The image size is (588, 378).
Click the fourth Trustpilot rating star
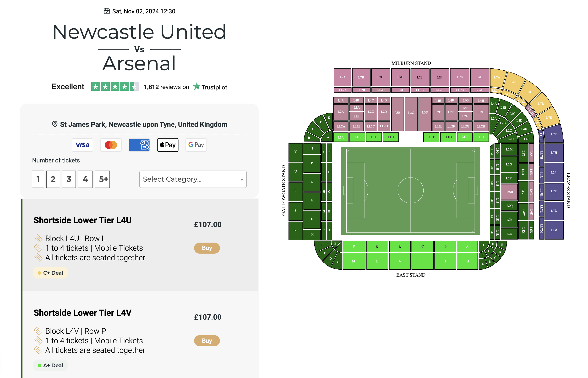[125, 86]
